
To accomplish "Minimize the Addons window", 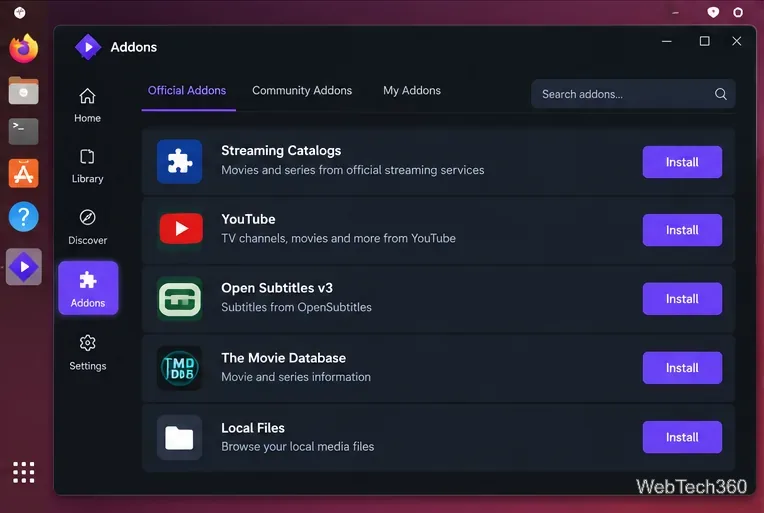I will pyautogui.click(x=667, y=41).
